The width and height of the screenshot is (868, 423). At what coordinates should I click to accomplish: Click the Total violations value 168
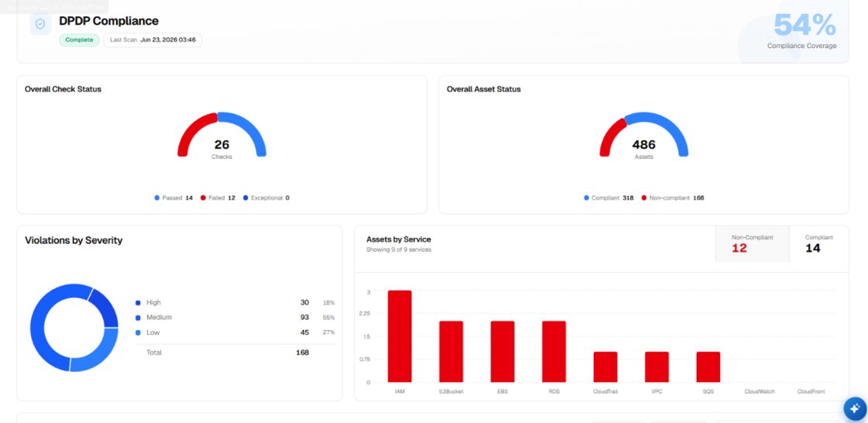pyautogui.click(x=302, y=352)
